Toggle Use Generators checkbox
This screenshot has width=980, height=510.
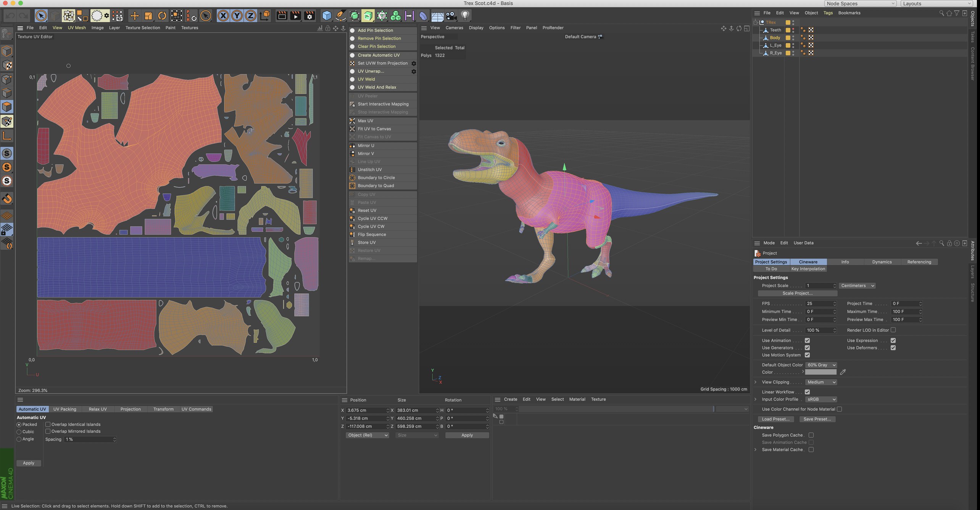pos(807,348)
